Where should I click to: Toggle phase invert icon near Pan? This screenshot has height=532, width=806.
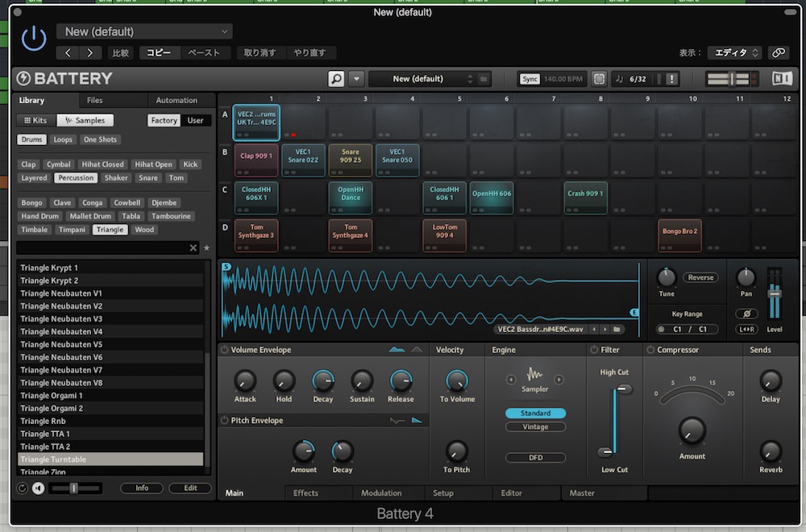point(746,314)
